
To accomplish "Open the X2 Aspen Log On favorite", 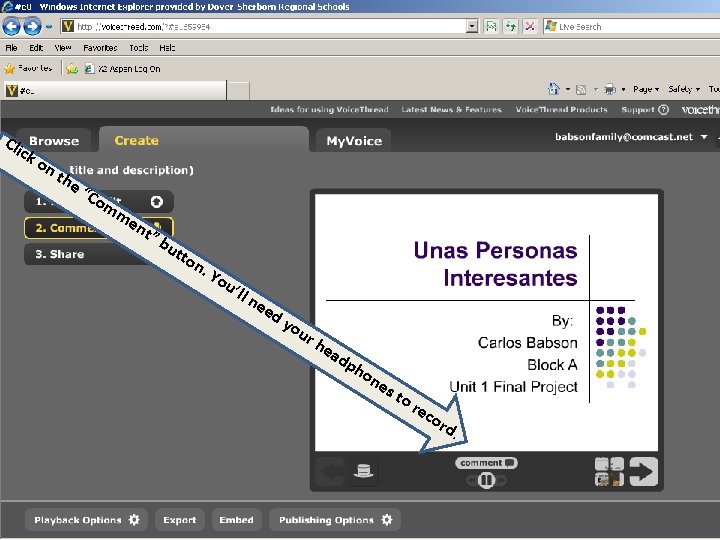I will (123, 69).
